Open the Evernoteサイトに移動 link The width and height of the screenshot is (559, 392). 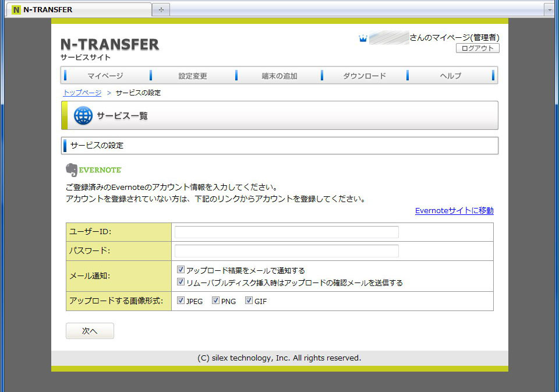pyautogui.click(x=454, y=211)
